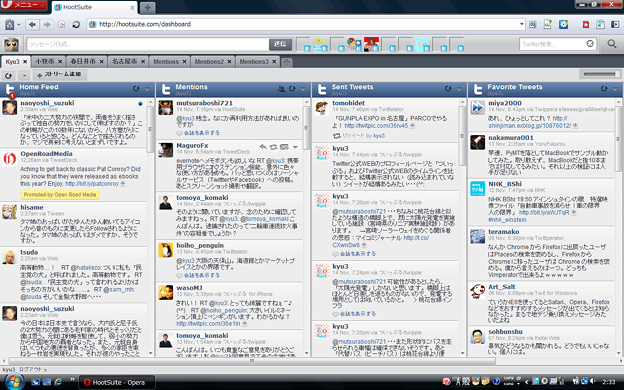Open the address bar history dropdown

tap(521, 24)
